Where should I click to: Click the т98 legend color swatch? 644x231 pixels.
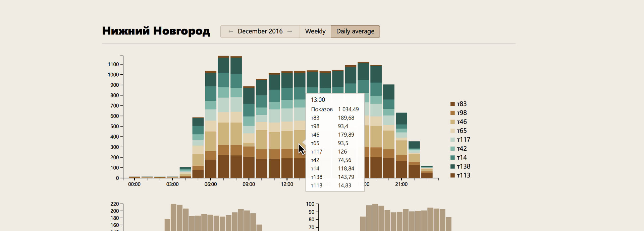(452, 113)
